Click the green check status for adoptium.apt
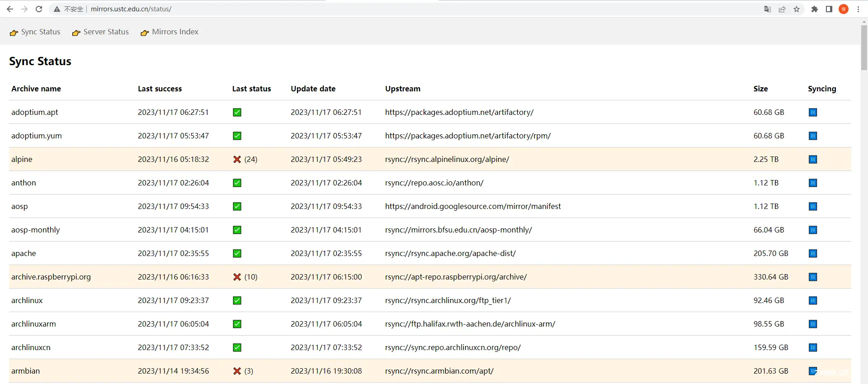The height and width of the screenshot is (384, 868). [237, 112]
